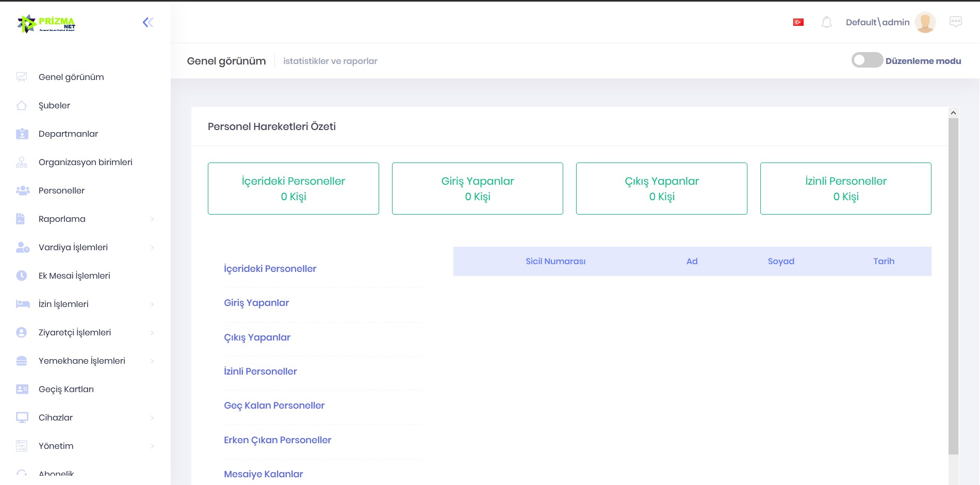Viewport: 980px width, 485px height.
Task: Select Geç Kalan Personeller tab
Action: coord(274,406)
